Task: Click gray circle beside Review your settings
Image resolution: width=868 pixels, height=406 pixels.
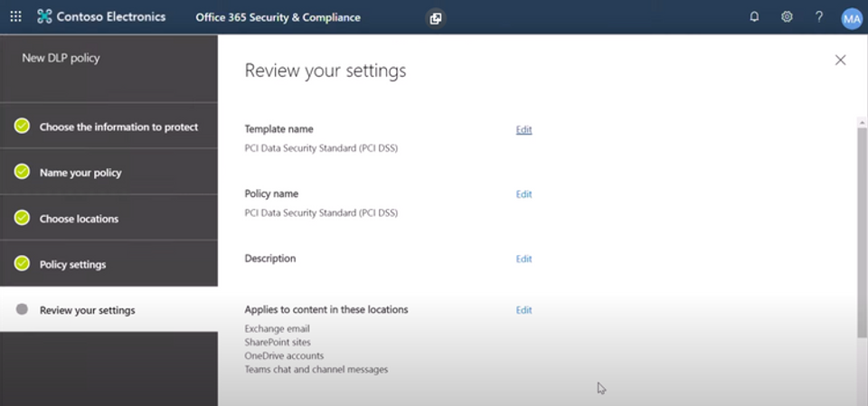Action: (22, 309)
